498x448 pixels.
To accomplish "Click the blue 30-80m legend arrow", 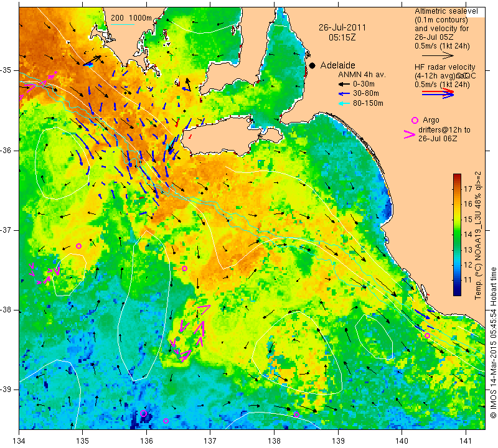I will pos(344,94).
